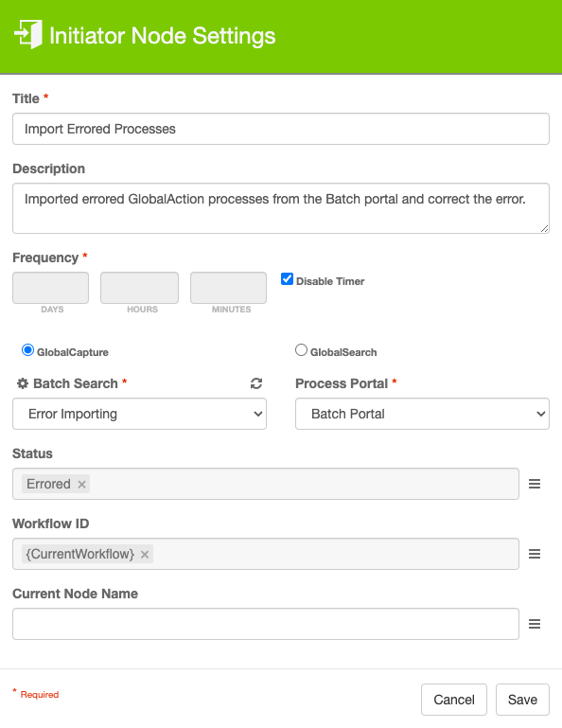Expand the Batch Portal process portal dropdown

tap(422, 414)
